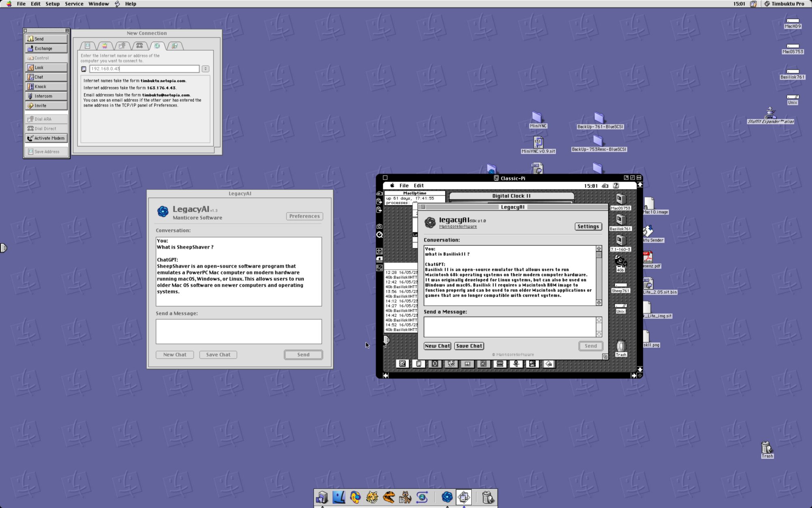Click Settings in the remote LegacyAI window

click(588, 227)
